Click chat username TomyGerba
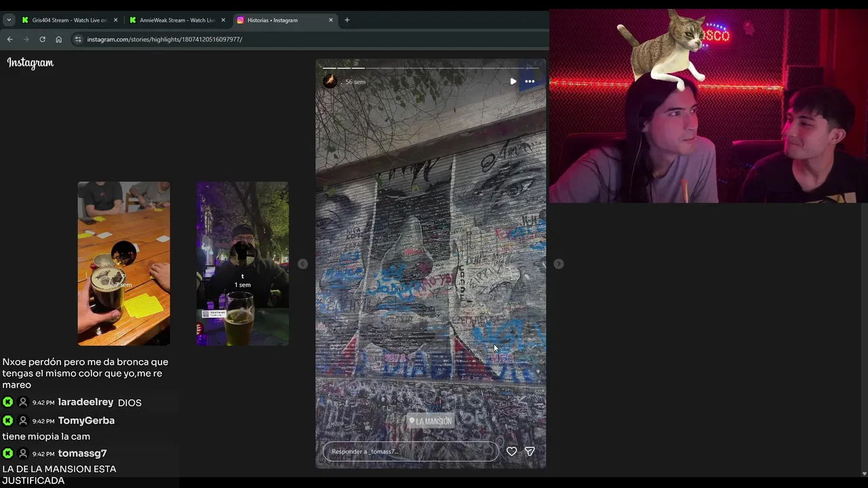The width and height of the screenshot is (868, 488). [86, 421]
